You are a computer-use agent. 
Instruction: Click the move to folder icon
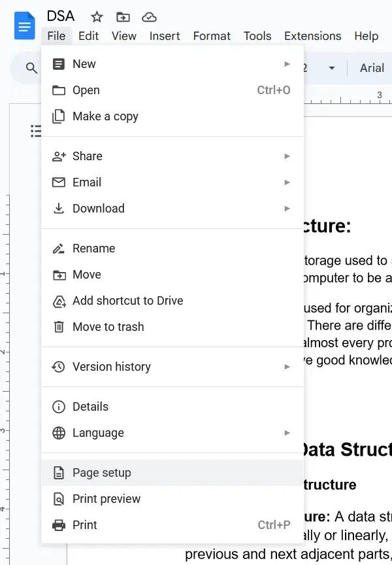[122, 17]
